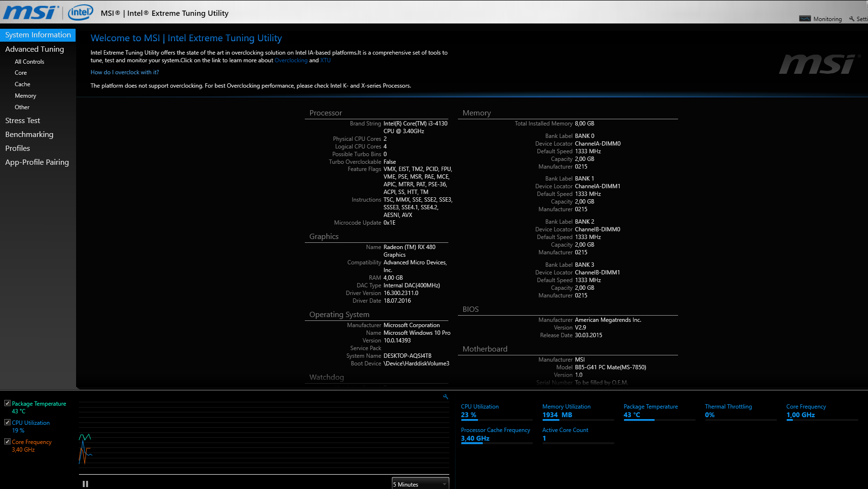Click motherboard model "B85-G41 PC Mate(MS-7850)"

(x=611, y=367)
